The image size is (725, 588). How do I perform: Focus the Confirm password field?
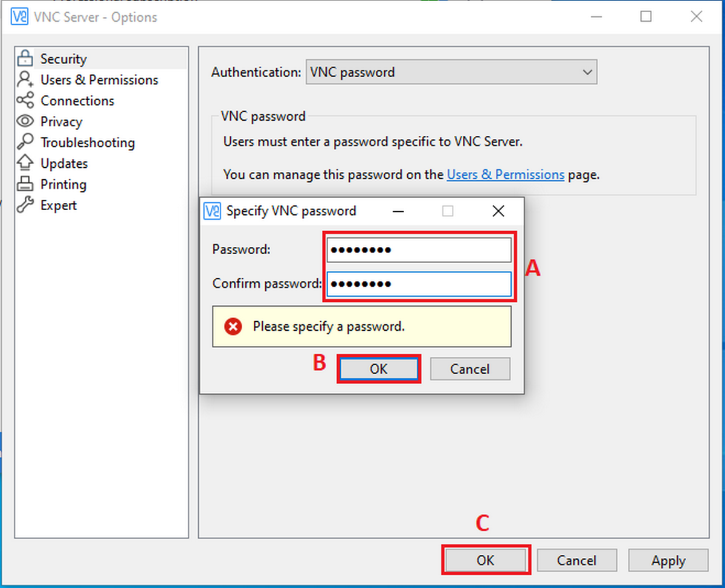[x=419, y=284]
